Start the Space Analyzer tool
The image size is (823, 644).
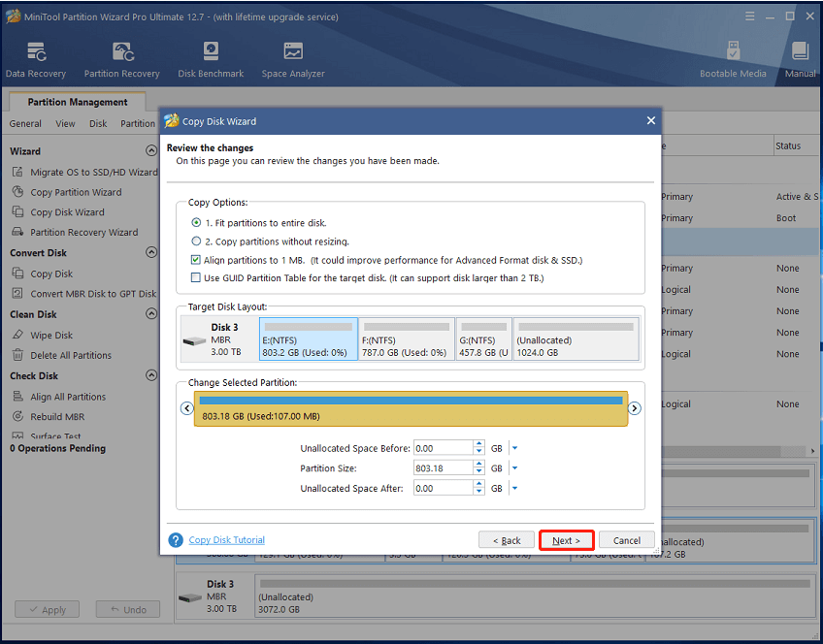point(293,60)
